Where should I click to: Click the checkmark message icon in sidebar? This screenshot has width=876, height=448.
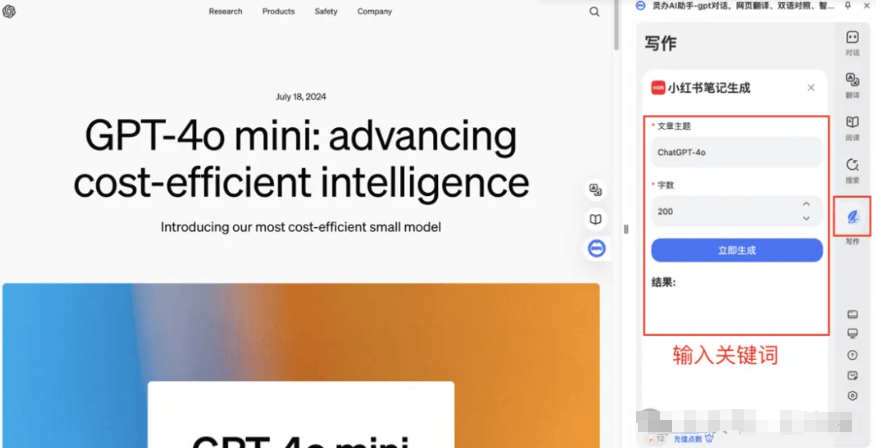(852, 375)
